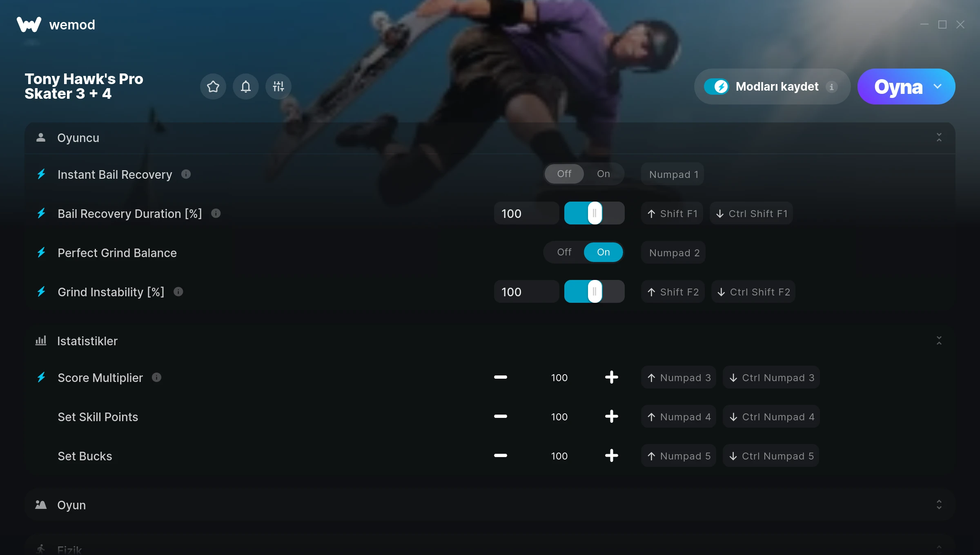Click the info icon beside Grind Instability

click(178, 292)
